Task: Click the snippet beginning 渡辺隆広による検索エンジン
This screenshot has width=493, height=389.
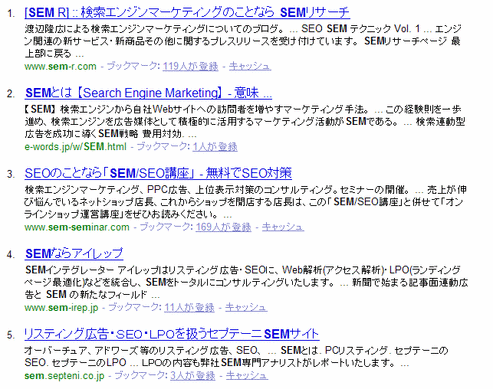Action: (243, 41)
